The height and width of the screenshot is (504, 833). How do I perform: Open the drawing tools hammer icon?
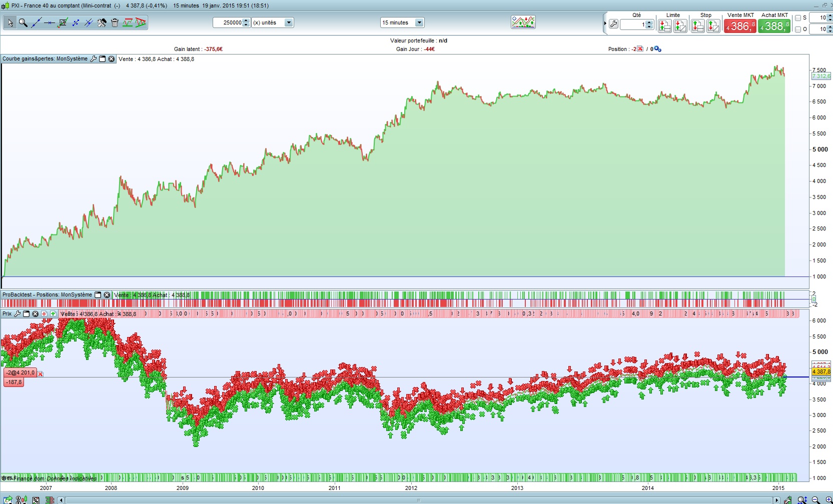click(102, 22)
